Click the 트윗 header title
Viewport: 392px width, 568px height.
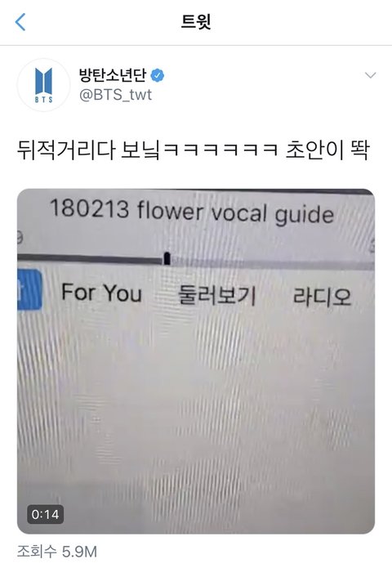[196, 22]
